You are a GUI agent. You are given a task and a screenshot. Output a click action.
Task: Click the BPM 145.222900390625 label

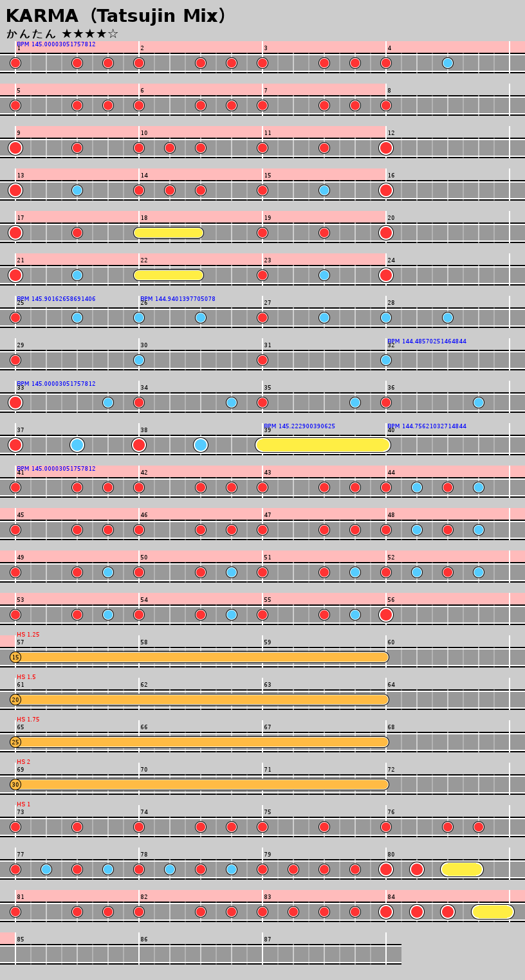(299, 426)
